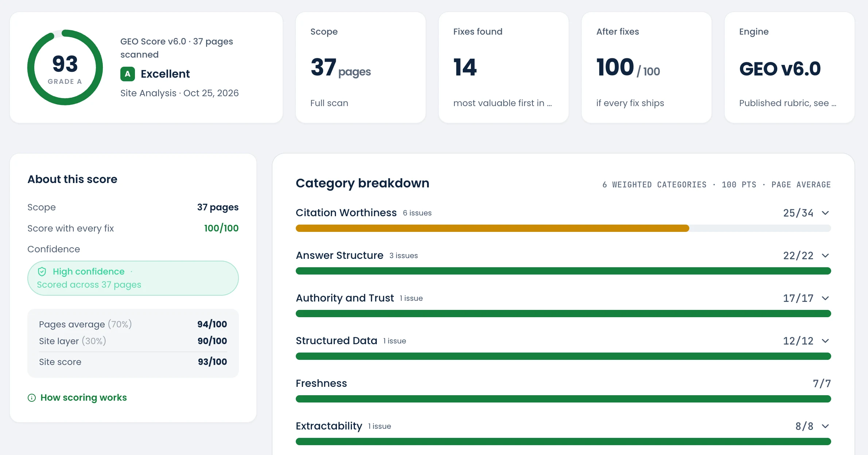The image size is (868, 455).
Task: Click the '6 WEIGHTED CATEGORIES' caption
Action: (x=654, y=185)
